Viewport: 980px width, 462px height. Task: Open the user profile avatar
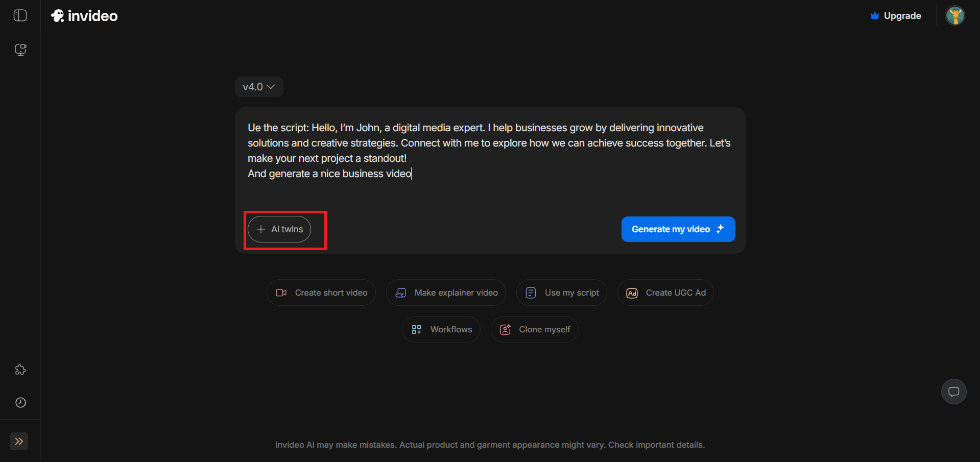(x=954, y=16)
